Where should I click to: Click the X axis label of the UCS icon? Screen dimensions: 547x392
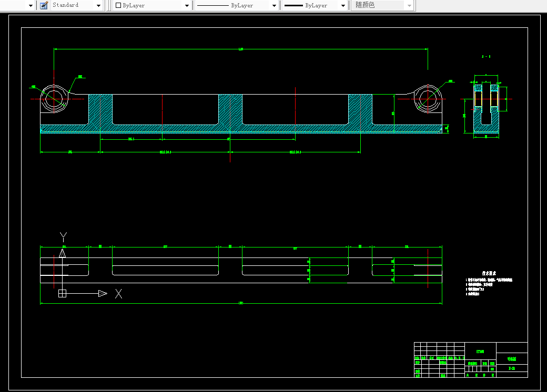(x=119, y=294)
